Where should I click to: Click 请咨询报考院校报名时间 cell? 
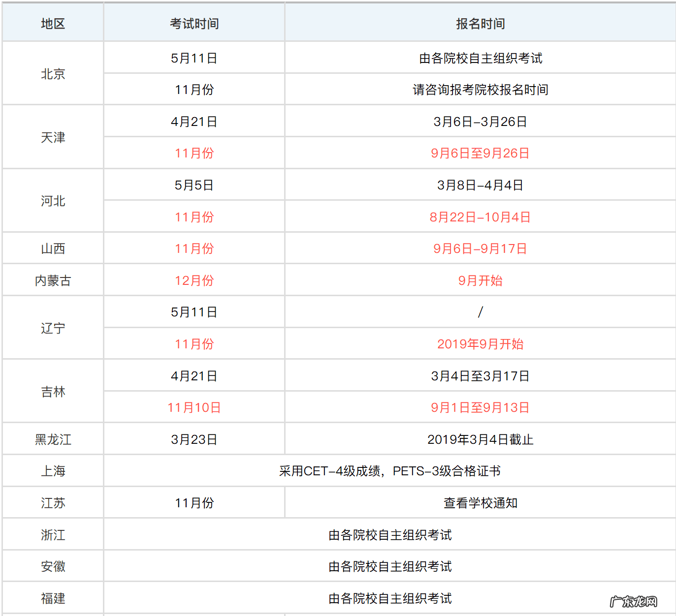[480, 90]
